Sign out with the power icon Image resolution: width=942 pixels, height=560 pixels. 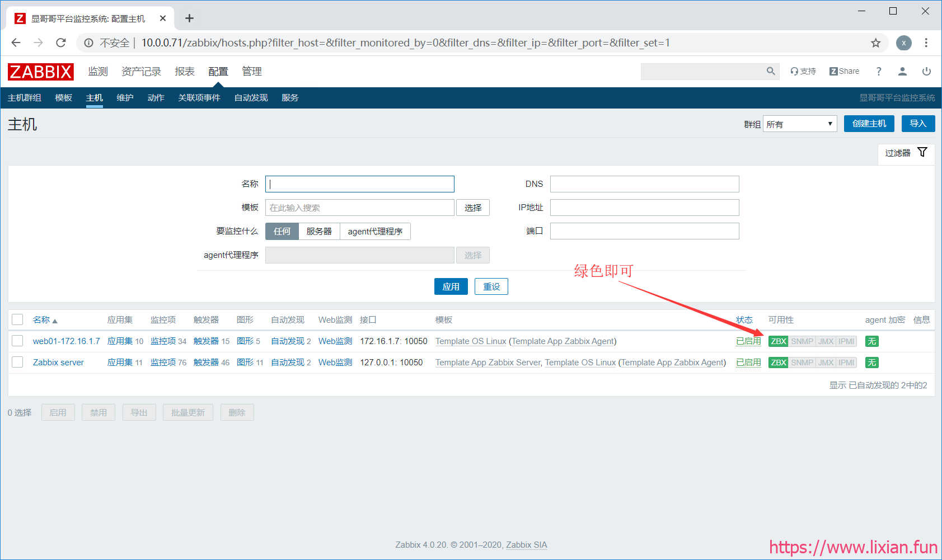pyautogui.click(x=926, y=71)
